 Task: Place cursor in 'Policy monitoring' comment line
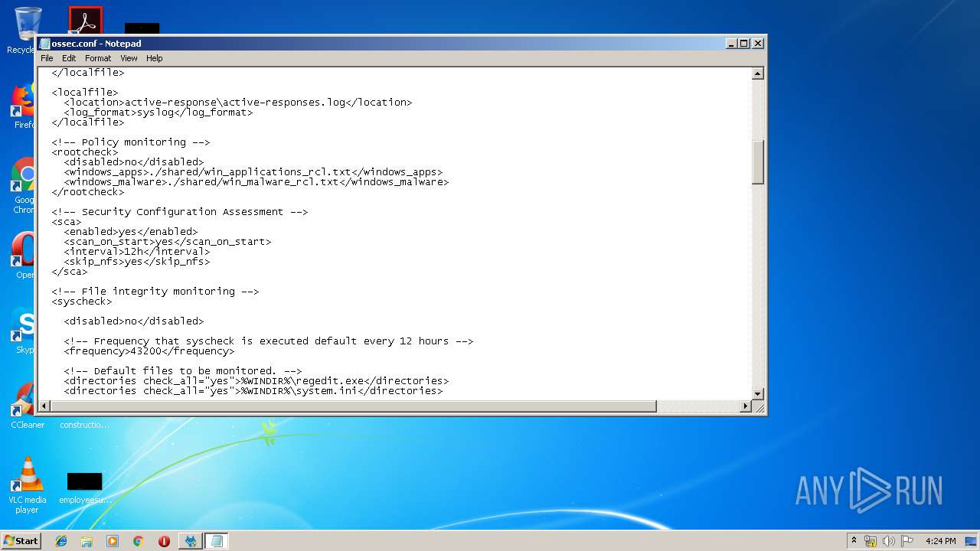click(x=130, y=142)
